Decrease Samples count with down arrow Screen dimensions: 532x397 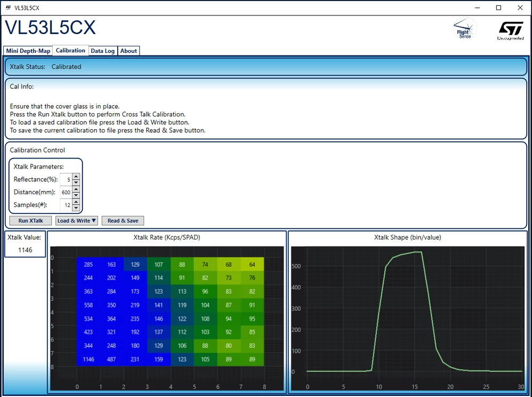pos(76,208)
